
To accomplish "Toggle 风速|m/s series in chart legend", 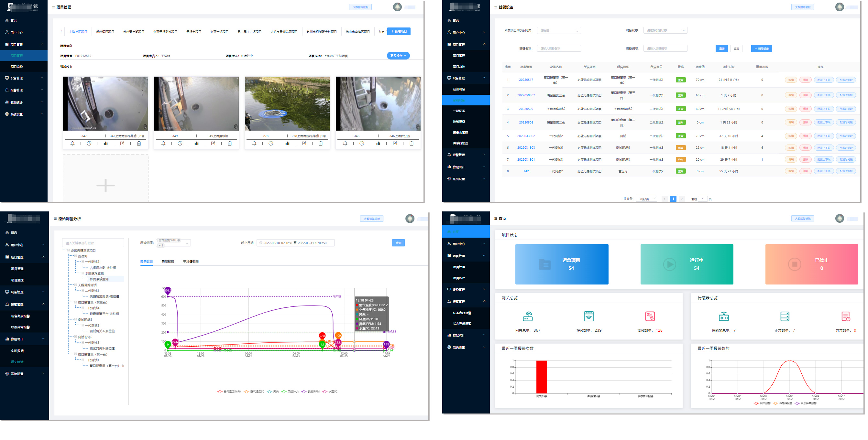I will click(x=290, y=392).
